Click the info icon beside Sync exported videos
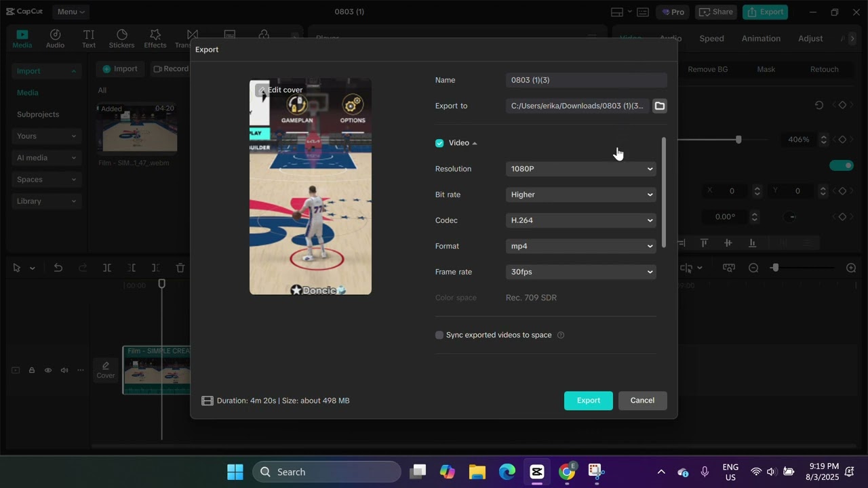868x488 pixels. [x=561, y=335]
